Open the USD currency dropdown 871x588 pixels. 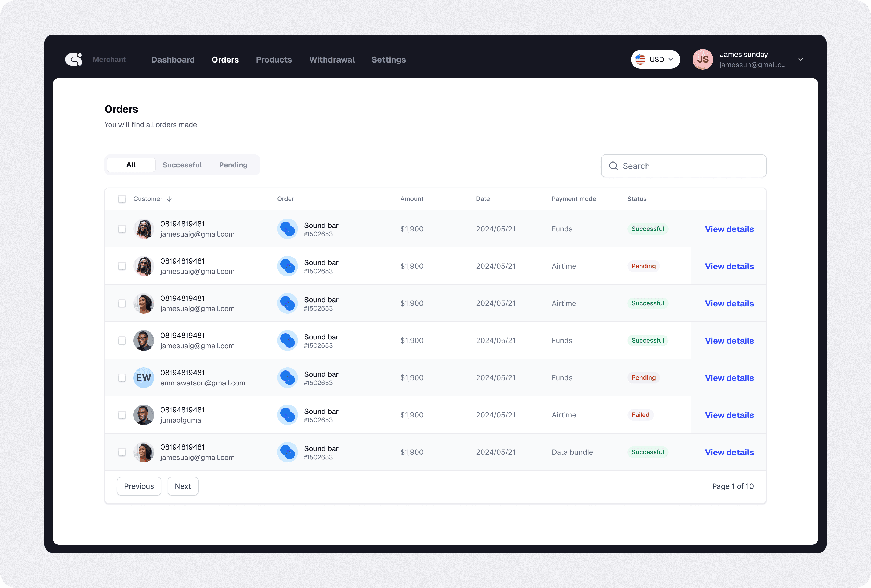click(656, 59)
